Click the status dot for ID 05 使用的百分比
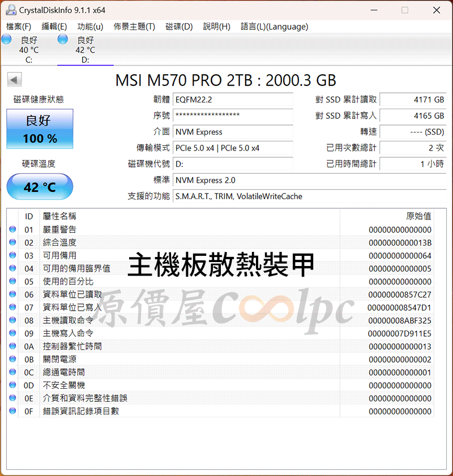453x476 pixels. pyautogui.click(x=12, y=281)
